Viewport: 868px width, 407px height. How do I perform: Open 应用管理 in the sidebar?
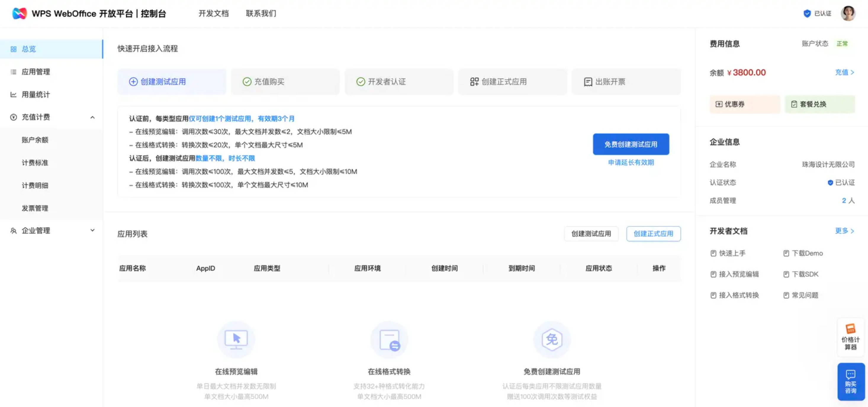[36, 72]
